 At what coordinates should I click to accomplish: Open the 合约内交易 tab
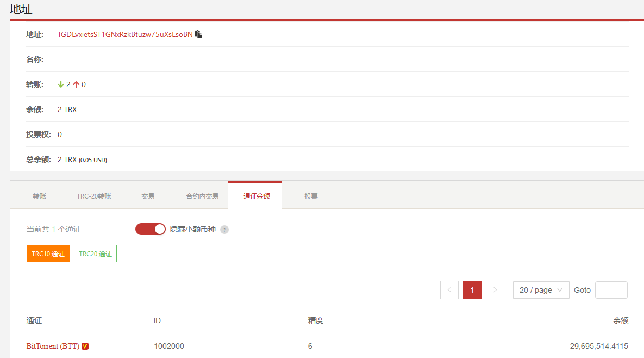[202, 196]
